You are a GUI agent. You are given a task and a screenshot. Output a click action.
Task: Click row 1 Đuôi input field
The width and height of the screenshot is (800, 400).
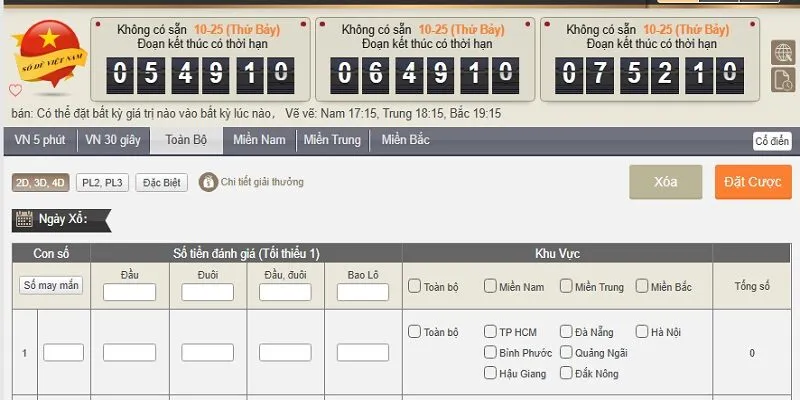tap(208, 353)
